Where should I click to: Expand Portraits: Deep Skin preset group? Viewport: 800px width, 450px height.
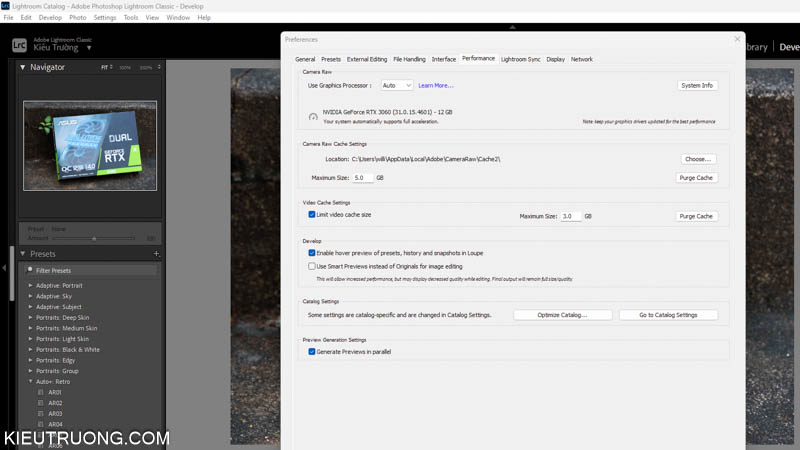coord(30,317)
